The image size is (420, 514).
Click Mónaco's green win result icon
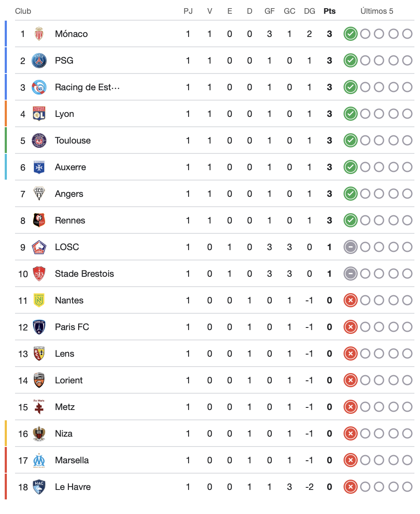click(x=350, y=34)
